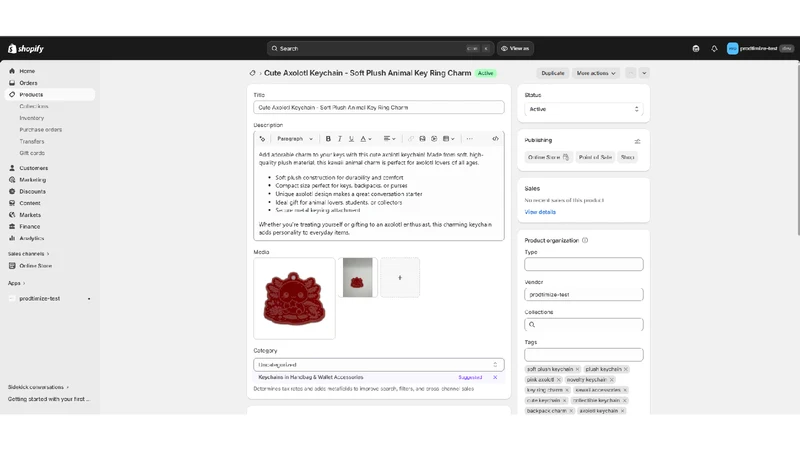Image resolution: width=800 pixels, height=450 pixels.
Task: Click the Product organization info icon
Action: point(585,240)
